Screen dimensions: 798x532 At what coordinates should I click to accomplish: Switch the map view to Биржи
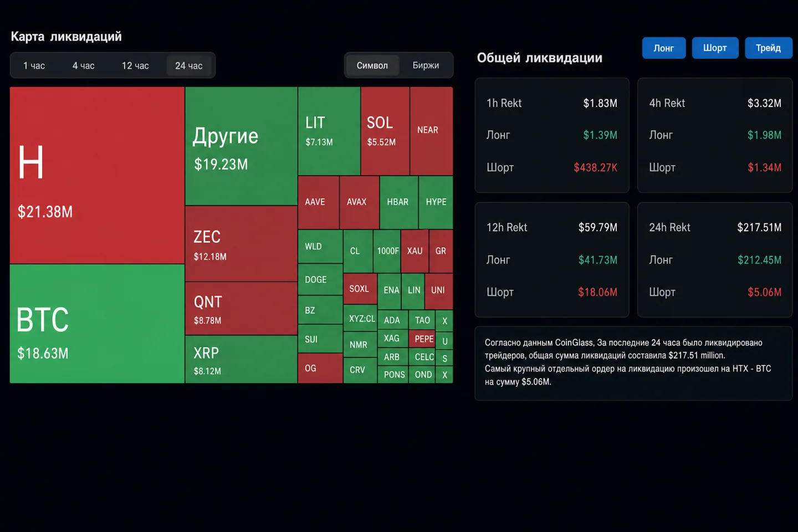click(426, 65)
